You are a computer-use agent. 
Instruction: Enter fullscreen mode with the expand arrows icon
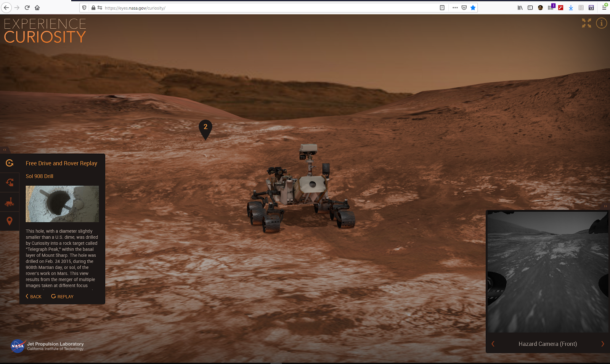coord(586,23)
